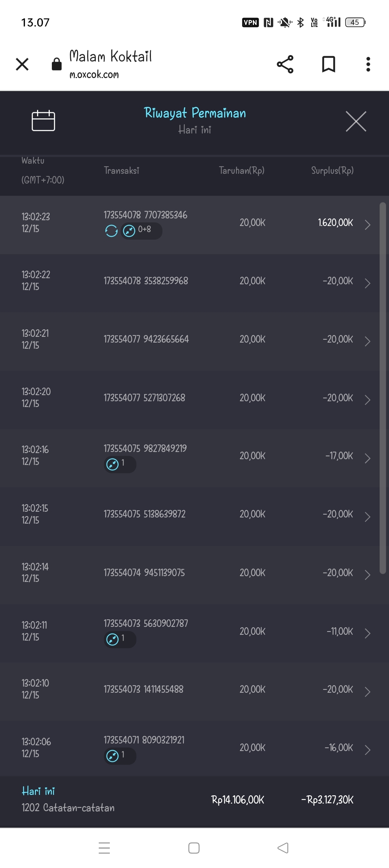Screen dimensions: 389x868
Task: Open transaction 173554077 9423665664
Action: point(146,339)
